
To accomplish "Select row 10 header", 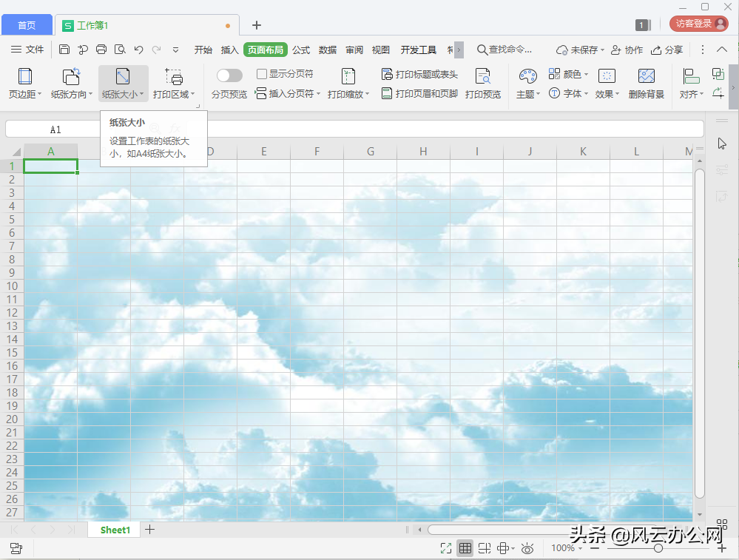I will [12, 286].
